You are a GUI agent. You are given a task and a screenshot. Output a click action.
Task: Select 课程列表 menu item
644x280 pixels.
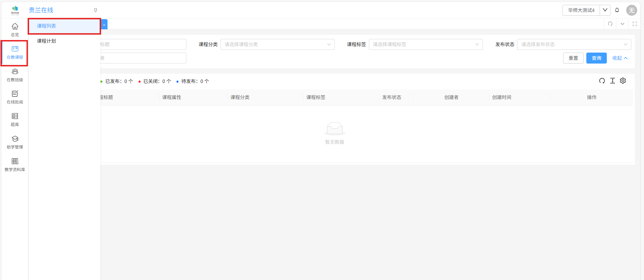click(x=46, y=26)
